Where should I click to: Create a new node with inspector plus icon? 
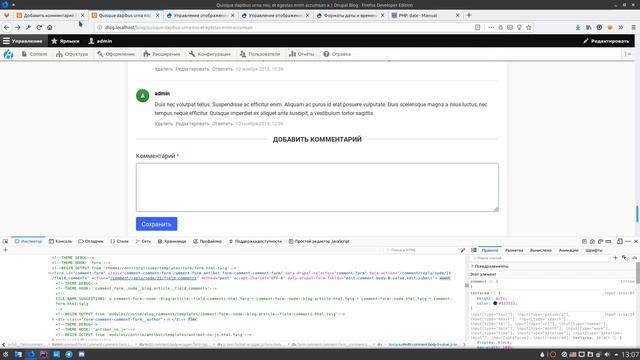coord(6,250)
